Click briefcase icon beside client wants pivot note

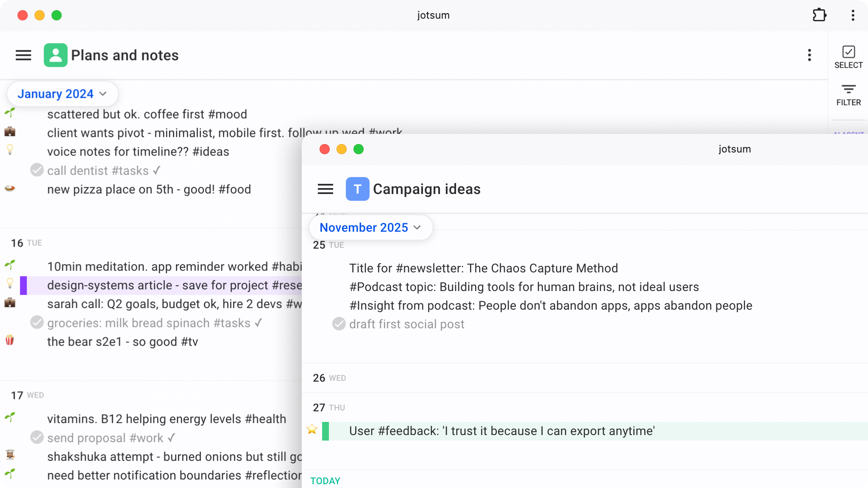[x=10, y=131]
